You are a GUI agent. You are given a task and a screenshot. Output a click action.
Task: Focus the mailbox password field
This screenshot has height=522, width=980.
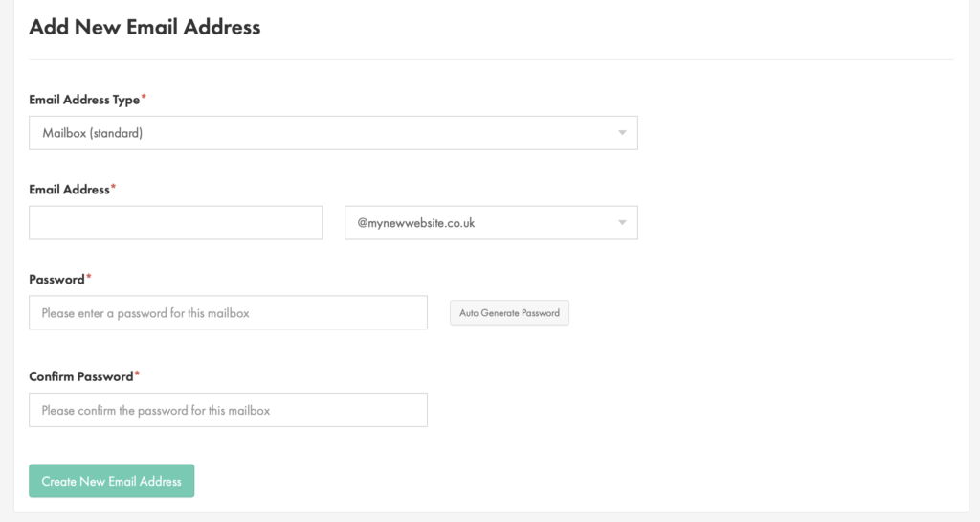coord(228,312)
